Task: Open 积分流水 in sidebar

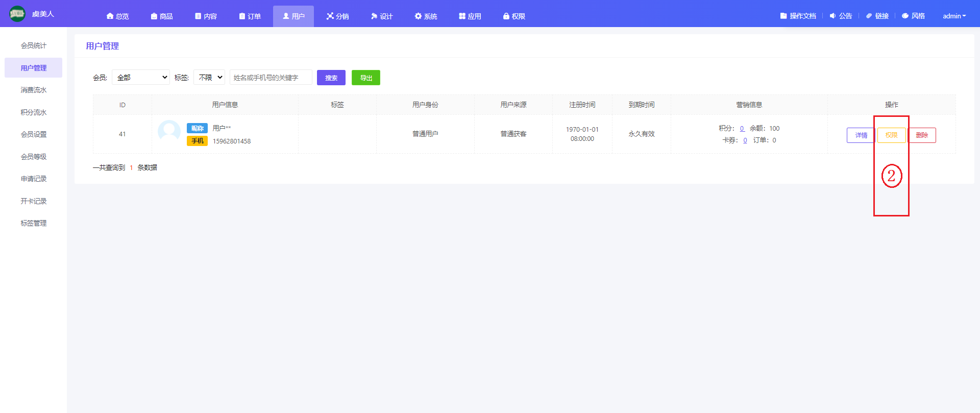Action: point(33,112)
